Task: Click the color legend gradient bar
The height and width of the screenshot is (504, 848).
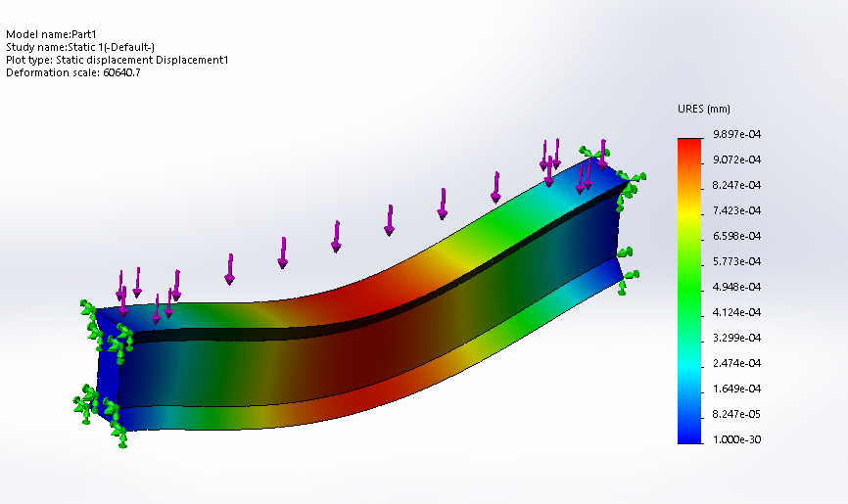Action: click(689, 291)
